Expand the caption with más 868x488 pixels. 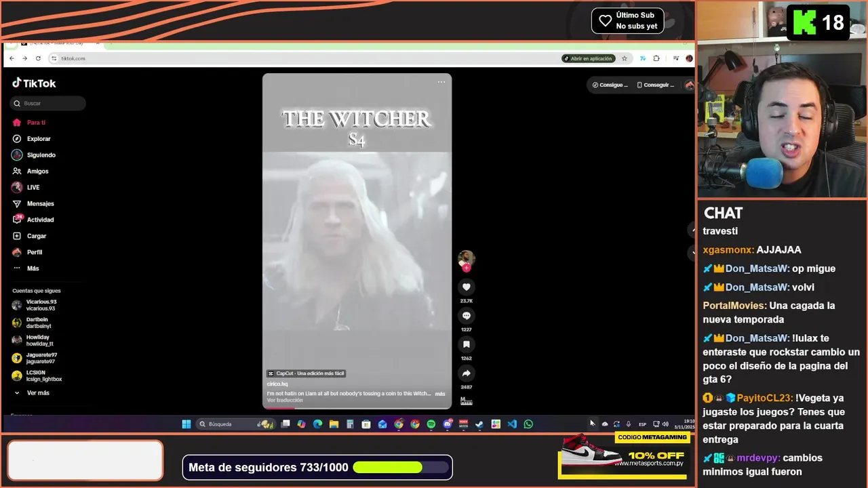[x=440, y=394]
